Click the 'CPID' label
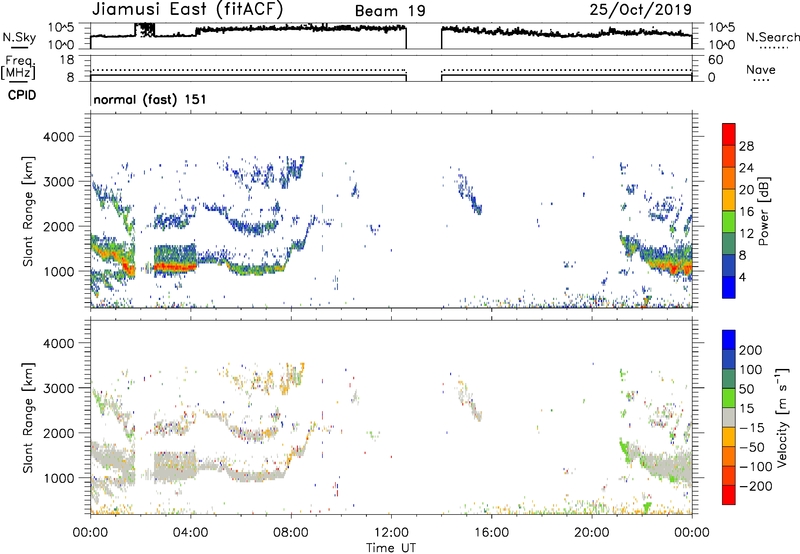800x554 pixels. click(x=22, y=95)
